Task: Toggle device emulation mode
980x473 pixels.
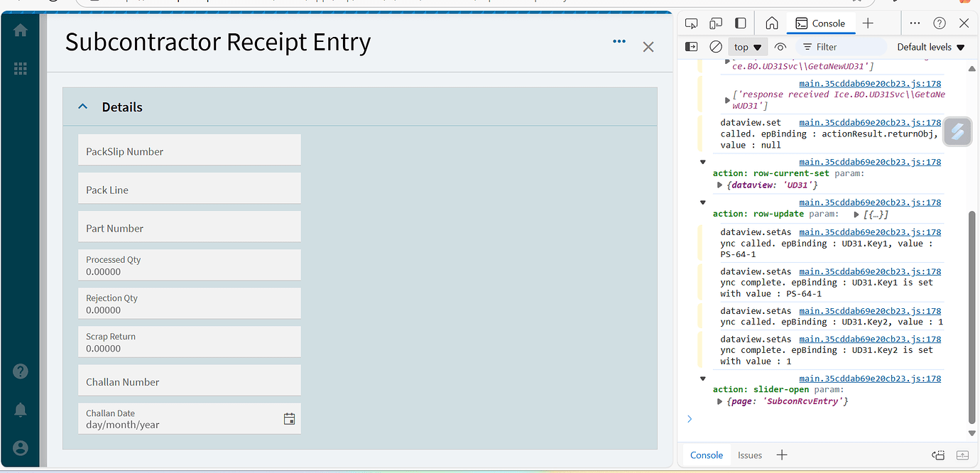Action: [716, 23]
